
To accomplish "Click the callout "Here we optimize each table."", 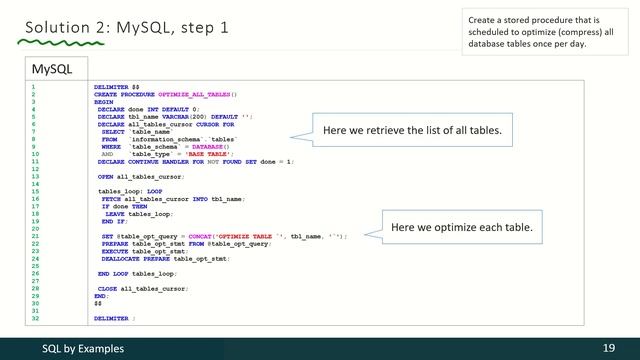I will (x=462, y=227).
